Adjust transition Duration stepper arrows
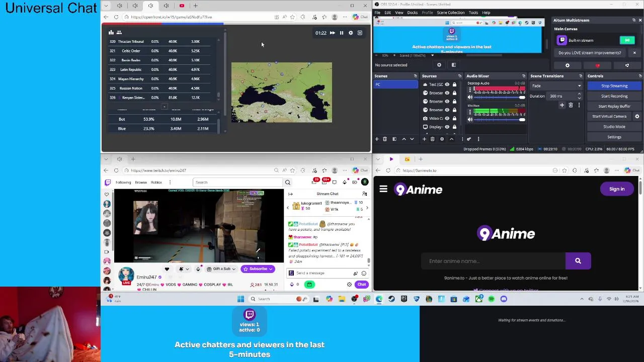The width and height of the screenshot is (644, 362). pos(579,96)
